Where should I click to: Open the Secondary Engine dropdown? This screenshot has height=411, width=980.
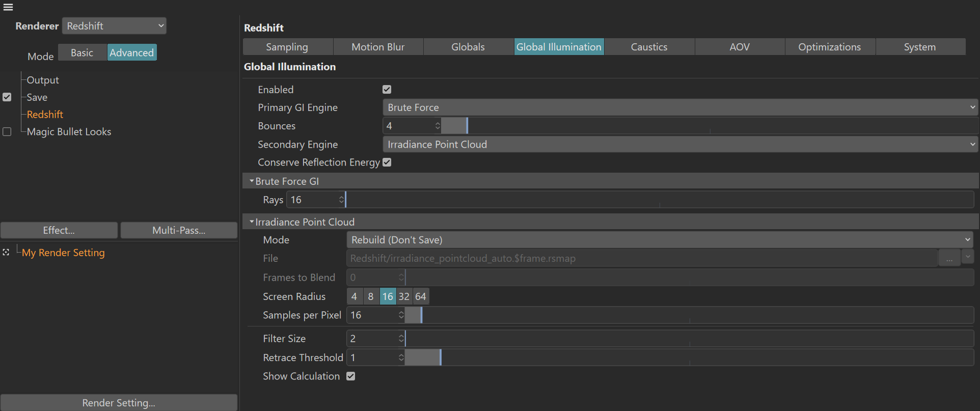click(680, 145)
